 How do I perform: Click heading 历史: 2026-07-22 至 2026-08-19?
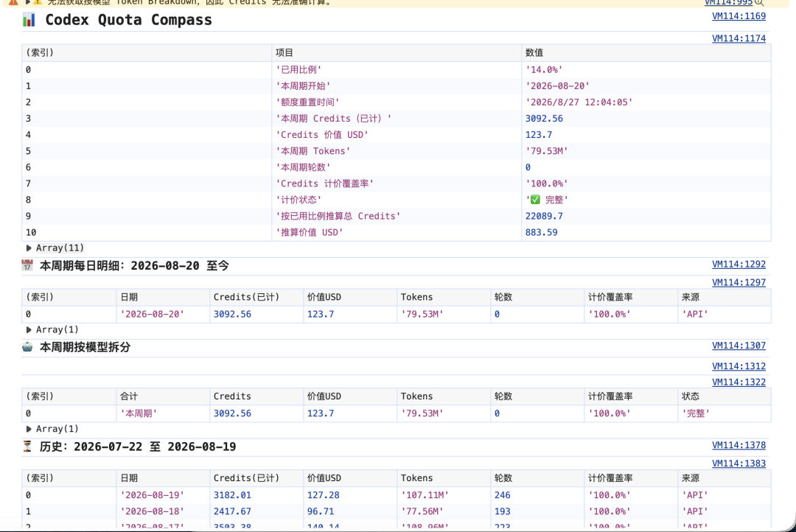pyautogui.click(x=138, y=447)
